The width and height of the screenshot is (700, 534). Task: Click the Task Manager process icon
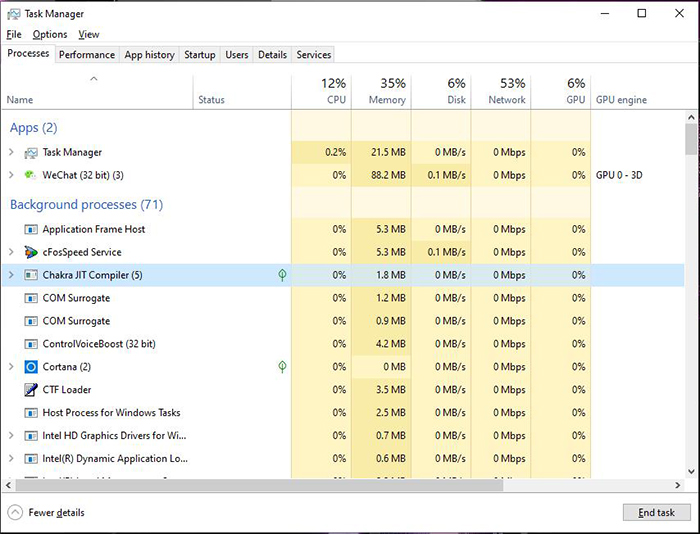[31, 152]
